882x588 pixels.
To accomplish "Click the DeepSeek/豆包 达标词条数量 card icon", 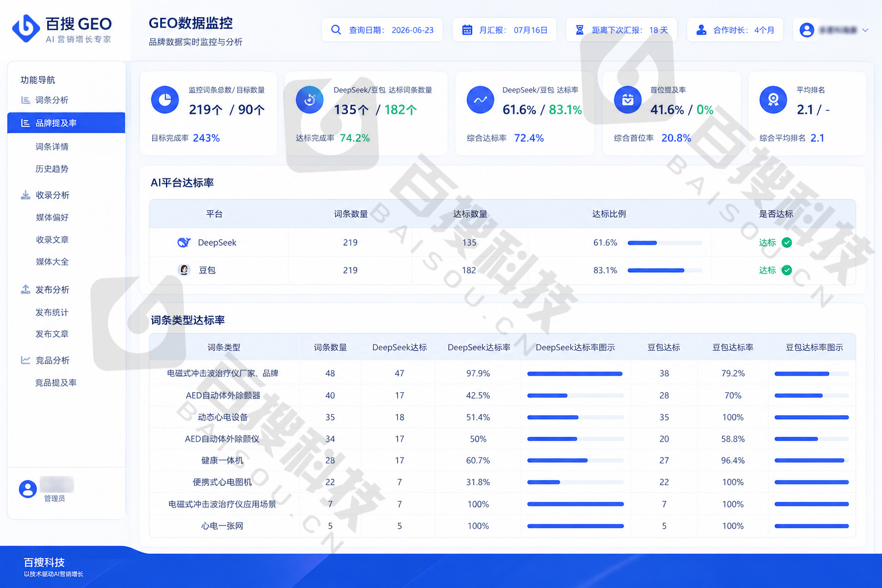I will pos(310,100).
